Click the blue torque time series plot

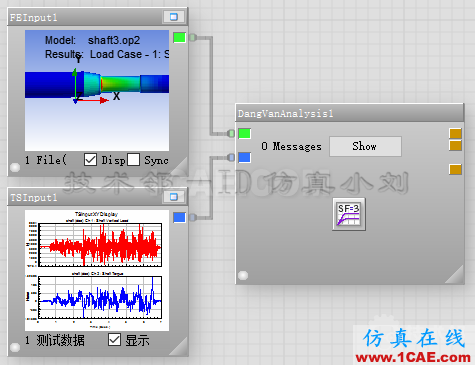pyautogui.click(x=100, y=297)
